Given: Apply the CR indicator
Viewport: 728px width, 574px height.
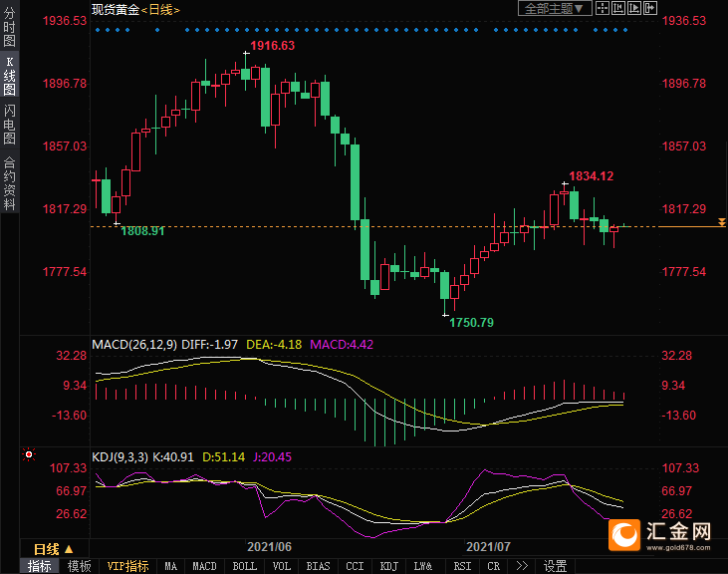Looking at the screenshot, I should tap(494, 566).
